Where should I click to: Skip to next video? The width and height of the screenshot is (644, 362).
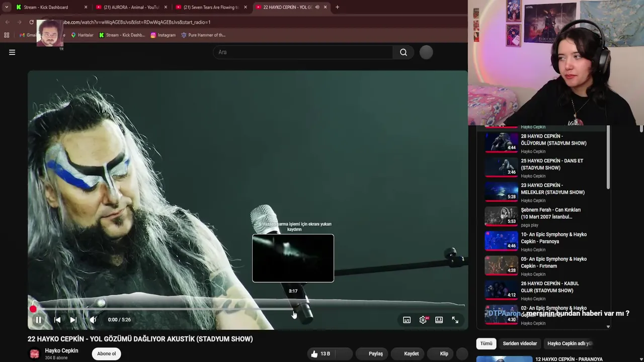(x=73, y=320)
